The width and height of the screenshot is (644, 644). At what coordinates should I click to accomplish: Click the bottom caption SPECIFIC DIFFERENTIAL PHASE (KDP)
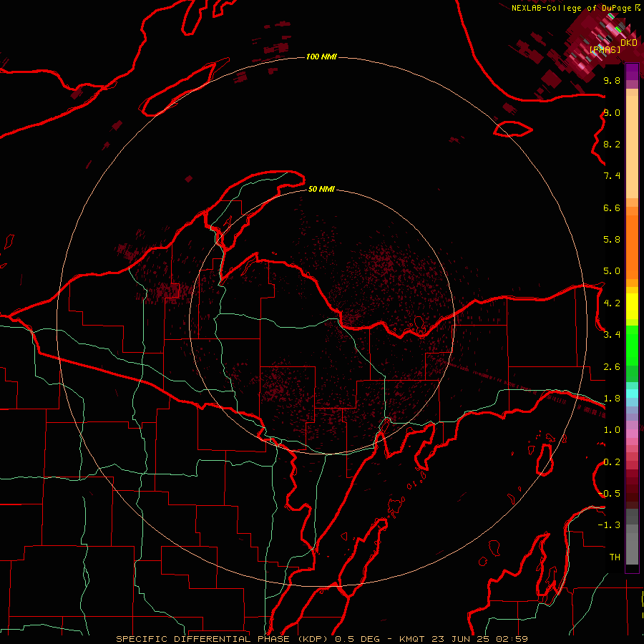pos(223,639)
